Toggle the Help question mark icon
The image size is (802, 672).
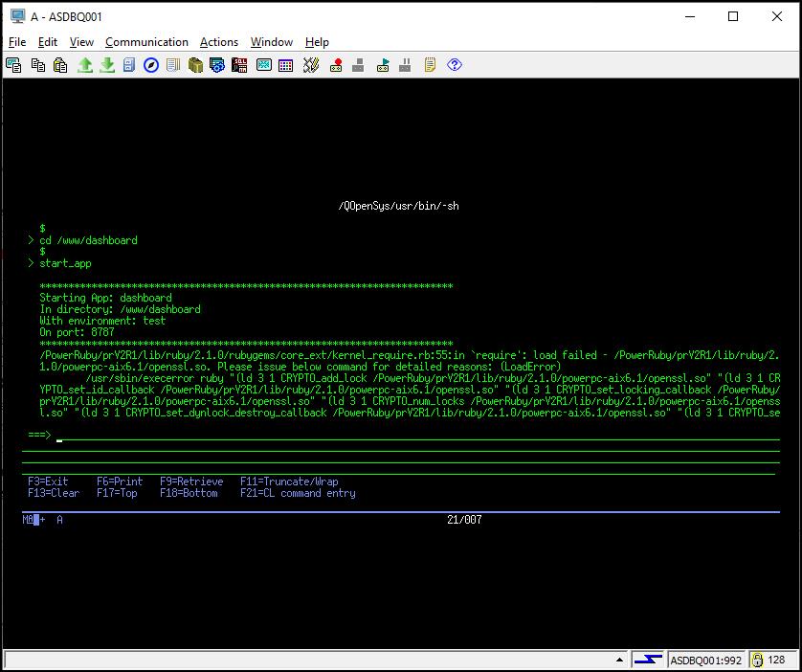[455, 65]
